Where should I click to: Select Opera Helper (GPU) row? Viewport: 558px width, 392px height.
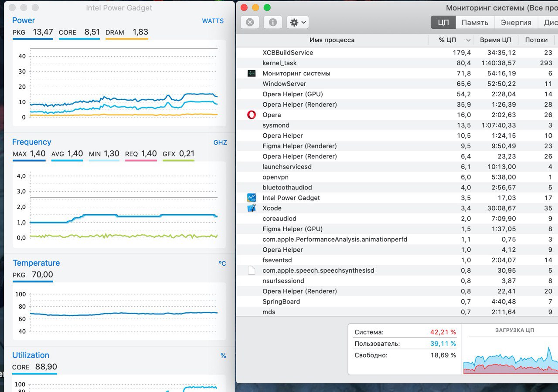point(397,94)
